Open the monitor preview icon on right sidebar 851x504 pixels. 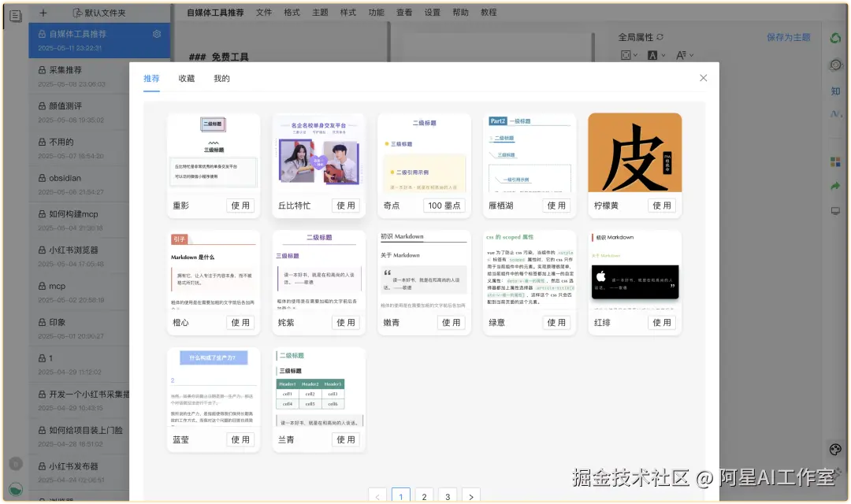(835, 211)
